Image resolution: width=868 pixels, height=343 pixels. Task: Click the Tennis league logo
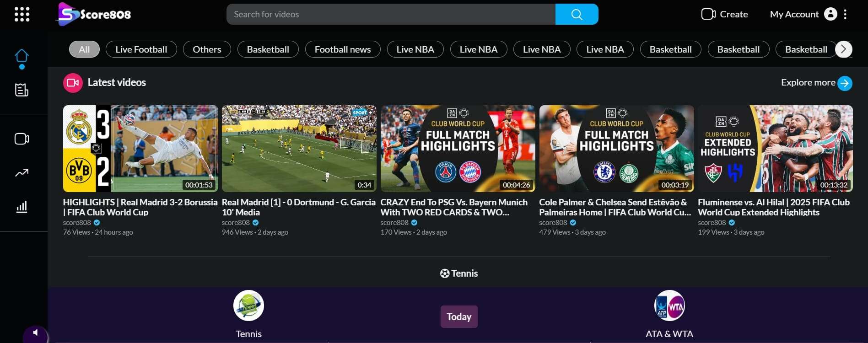[248, 305]
